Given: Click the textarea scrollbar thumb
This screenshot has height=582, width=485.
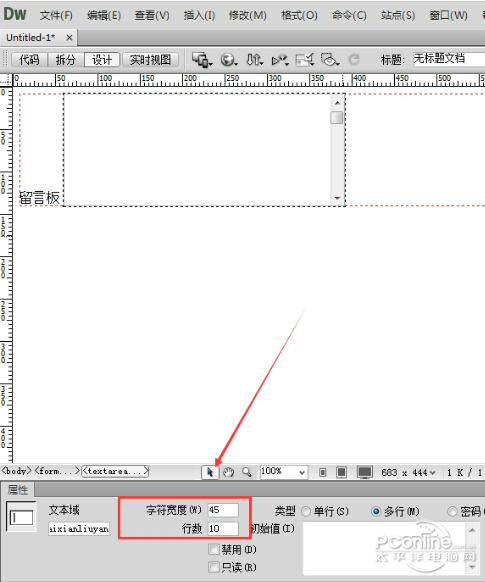Looking at the screenshot, I should pyautogui.click(x=337, y=117).
